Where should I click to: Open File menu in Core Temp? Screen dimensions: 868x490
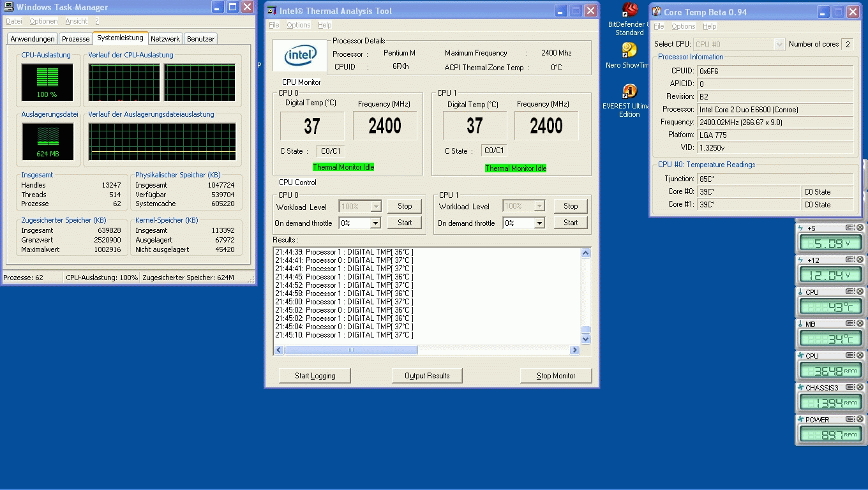(x=659, y=26)
